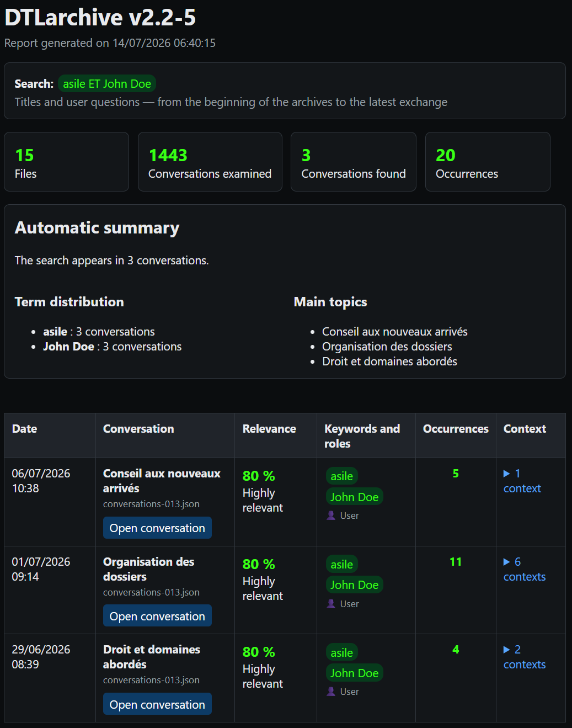Viewport: 572px width, 728px height.
Task: Open the Organisation des dossiers conversation
Action: click(x=157, y=616)
